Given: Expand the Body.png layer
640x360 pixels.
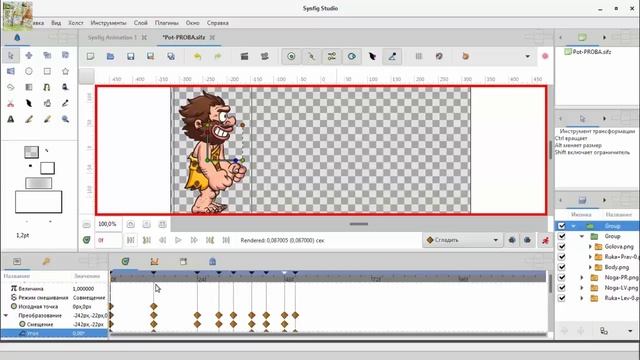Looking at the screenshot, I should 590,267.
